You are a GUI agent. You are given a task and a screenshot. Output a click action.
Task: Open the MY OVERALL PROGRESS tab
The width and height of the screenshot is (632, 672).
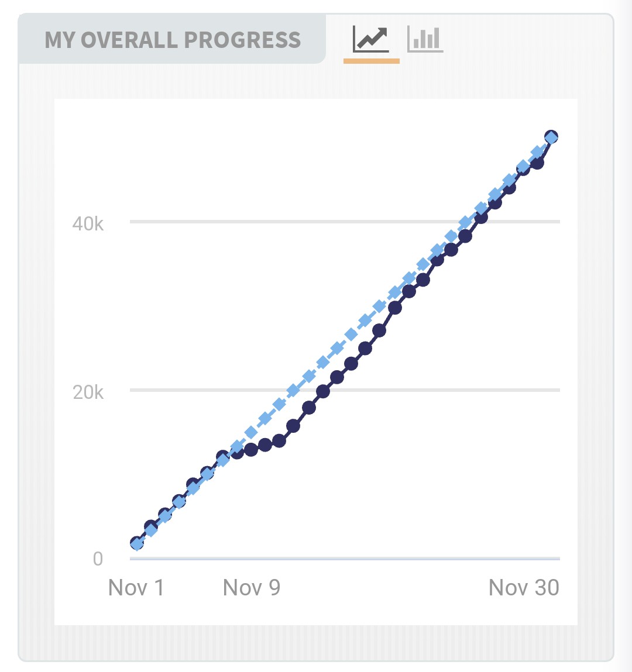click(x=173, y=39)
